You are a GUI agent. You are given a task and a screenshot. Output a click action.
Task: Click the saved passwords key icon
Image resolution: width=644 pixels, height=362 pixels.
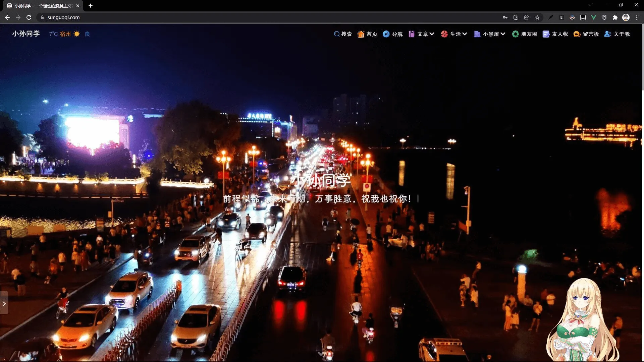[x=505, y=17]
